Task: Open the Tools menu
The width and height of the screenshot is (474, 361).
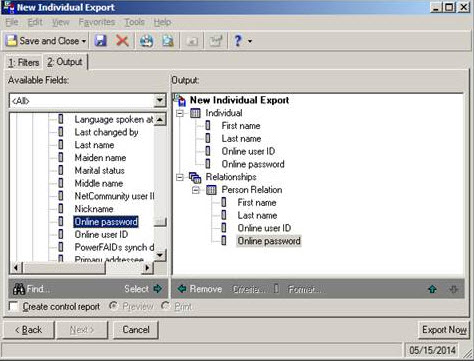Action: [x=134, y=22]
